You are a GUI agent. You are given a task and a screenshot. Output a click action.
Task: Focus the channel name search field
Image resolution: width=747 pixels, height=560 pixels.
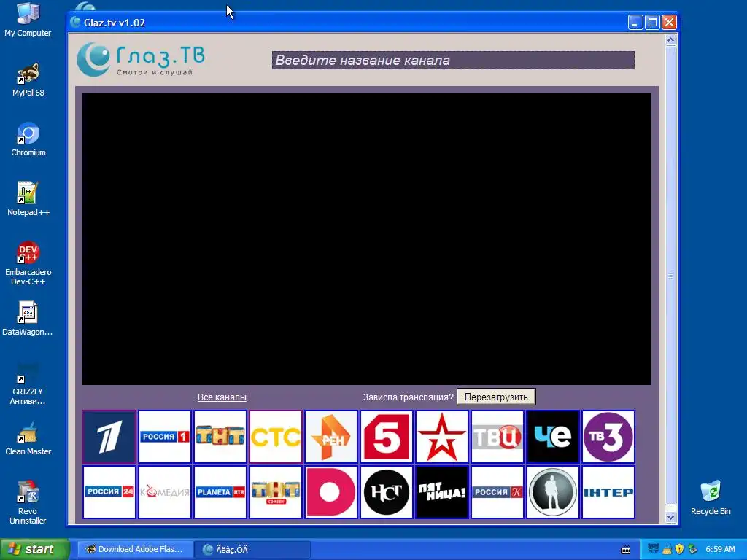(x=453, y=61)
